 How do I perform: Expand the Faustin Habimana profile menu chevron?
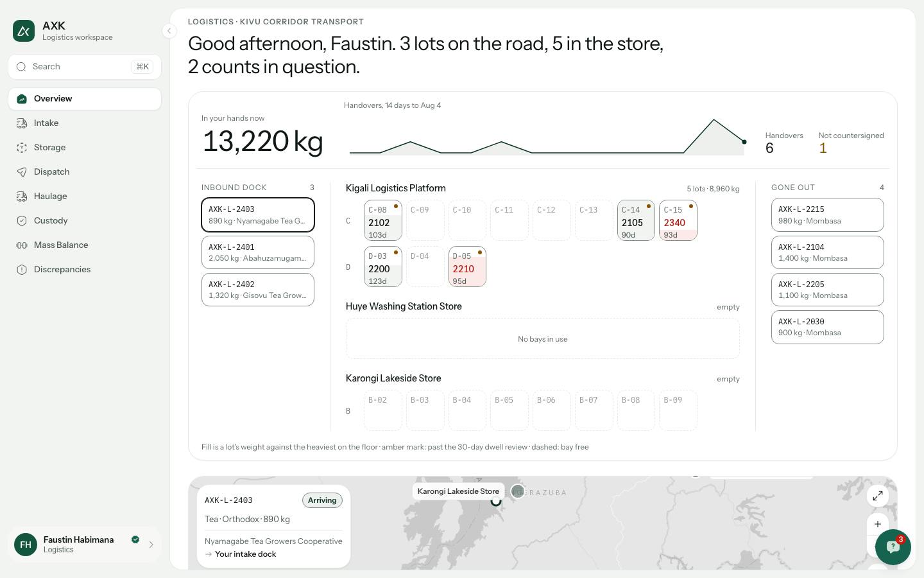151,545
